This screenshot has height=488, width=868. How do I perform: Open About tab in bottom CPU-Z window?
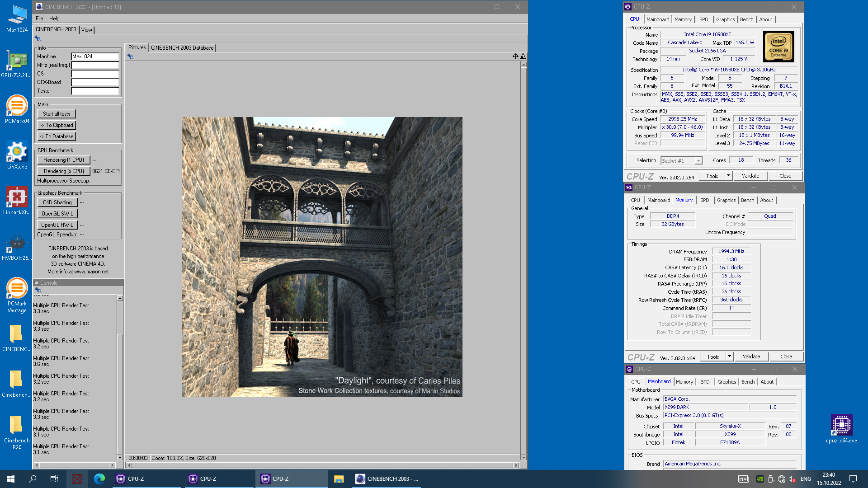pyautogui.click(x=767, y=382)
